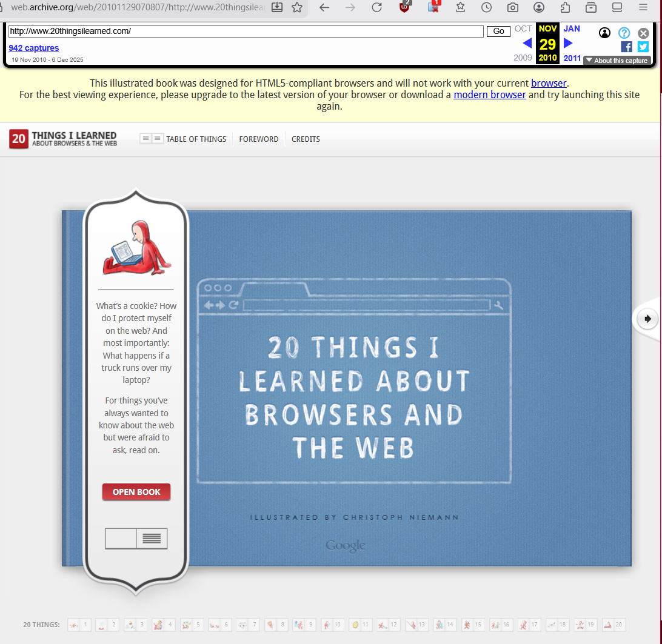Click the camera screenshot icon in the toolbar

(x=512, y=8)
